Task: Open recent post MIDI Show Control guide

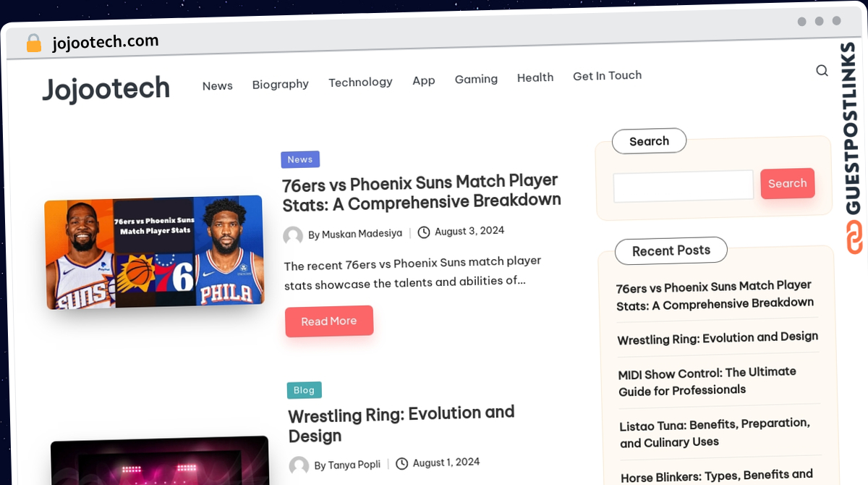Action: pyautogui.click(x=707, y=381)
